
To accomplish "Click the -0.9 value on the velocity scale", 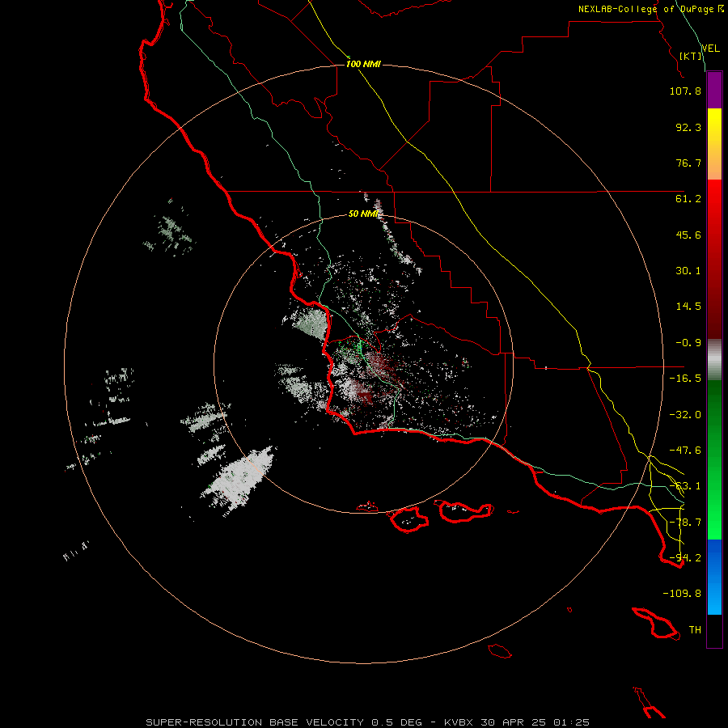I will tap(688, 343).
